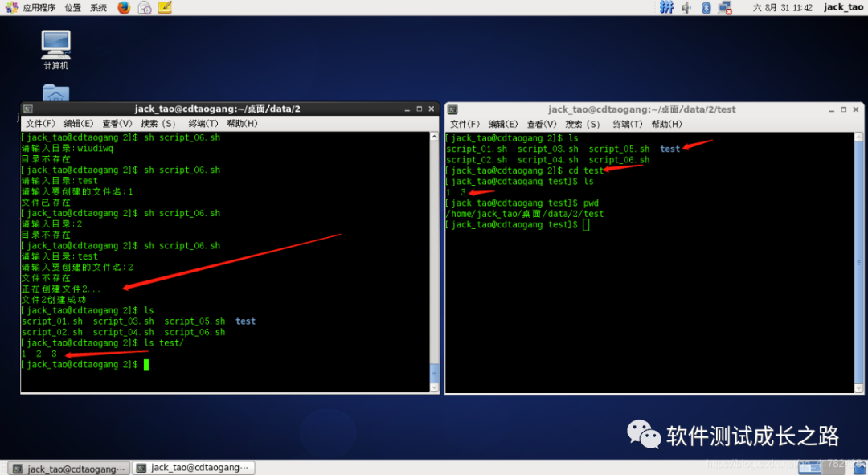Screen dimensions: 868x475
Task: Close the left terminal window
Action: [x=432, y=109]
